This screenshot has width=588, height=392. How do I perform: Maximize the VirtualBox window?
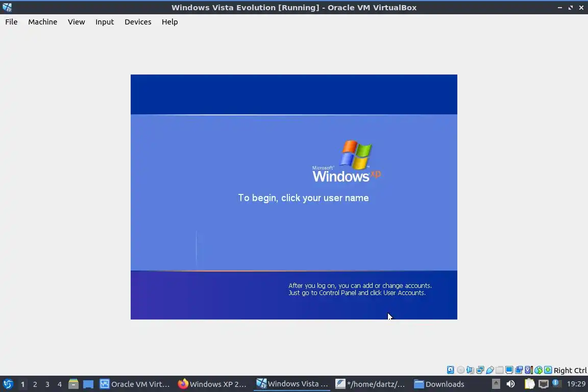[x=570, y=8]
